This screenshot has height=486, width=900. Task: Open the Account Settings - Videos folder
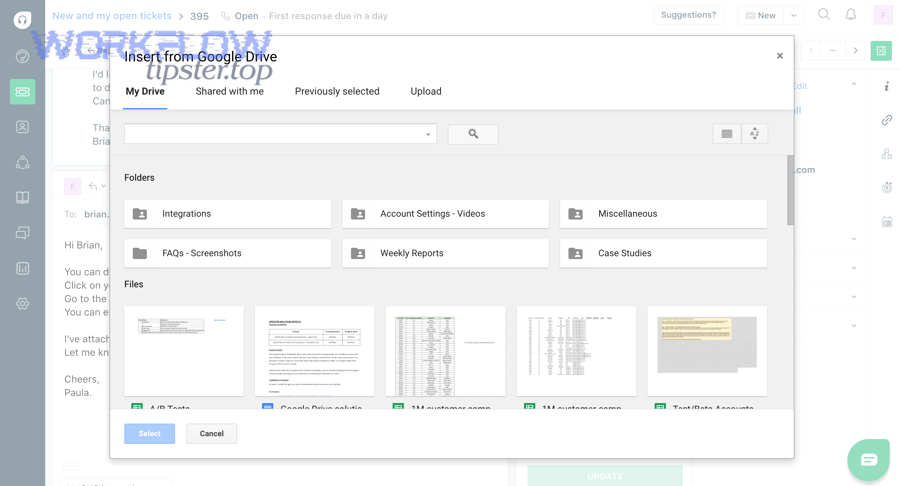tap(445, 213)
